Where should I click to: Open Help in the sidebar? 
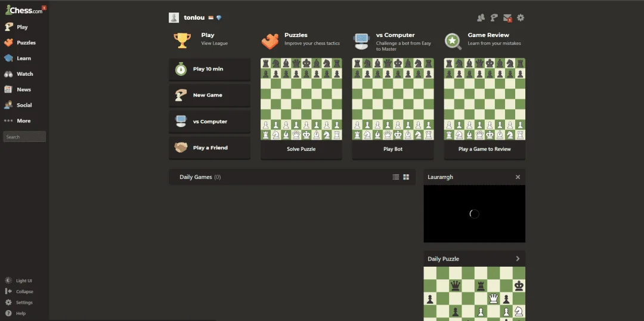[x=16, y=313]
